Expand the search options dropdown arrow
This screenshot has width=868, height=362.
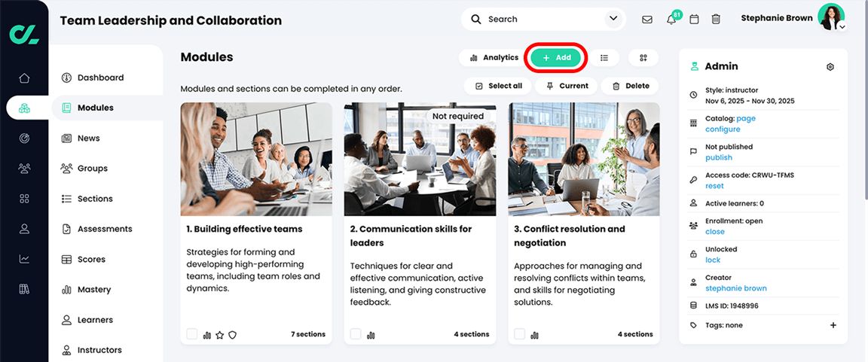[x=613, y=19]
